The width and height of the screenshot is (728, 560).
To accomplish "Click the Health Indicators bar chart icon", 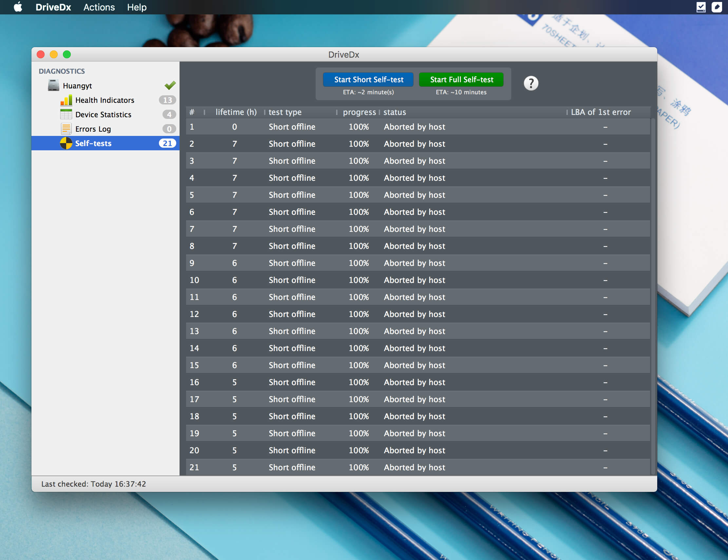I will (66, 100).
